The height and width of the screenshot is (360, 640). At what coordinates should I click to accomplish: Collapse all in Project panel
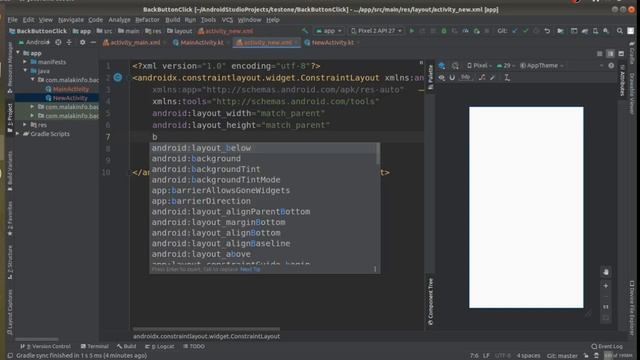tap(69, 42)
